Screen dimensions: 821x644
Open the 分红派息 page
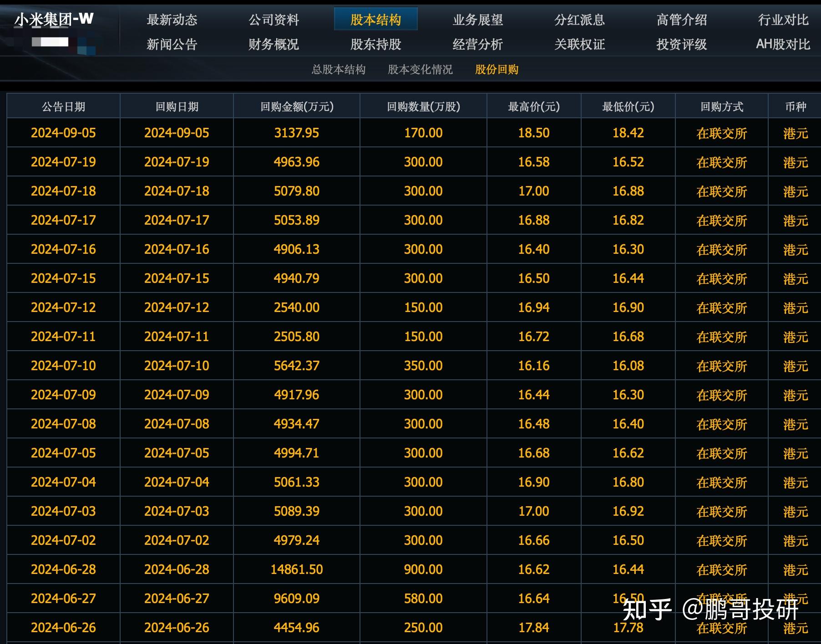[579, 20]
